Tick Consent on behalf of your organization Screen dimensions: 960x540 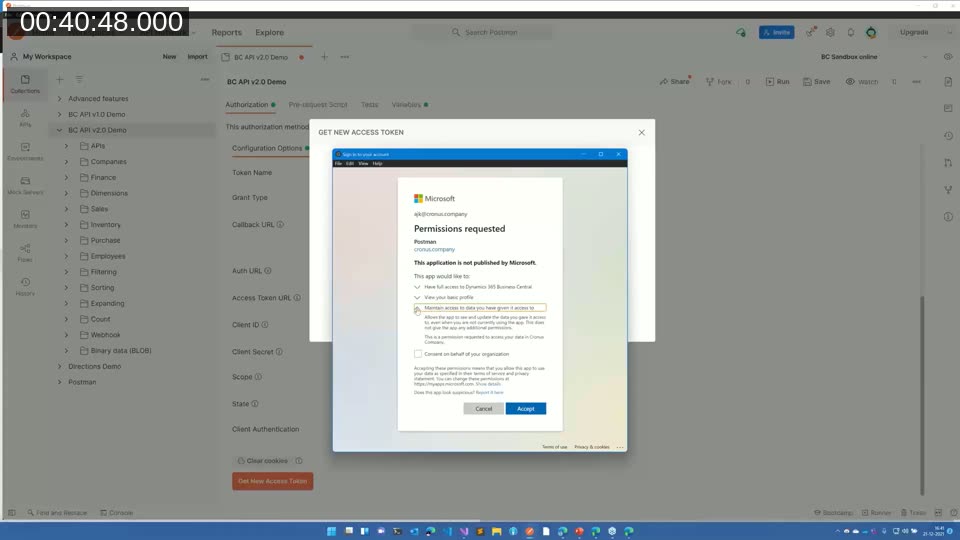(418, 354)
